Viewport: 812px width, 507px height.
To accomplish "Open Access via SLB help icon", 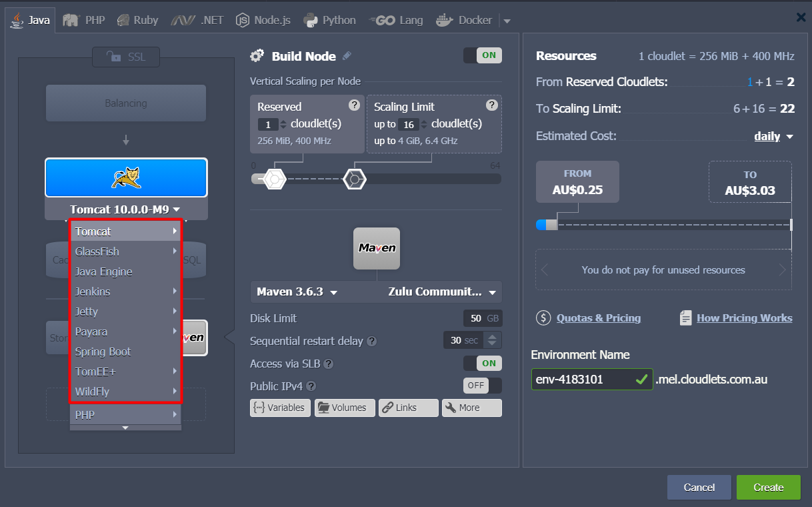I will click(328, 364).
